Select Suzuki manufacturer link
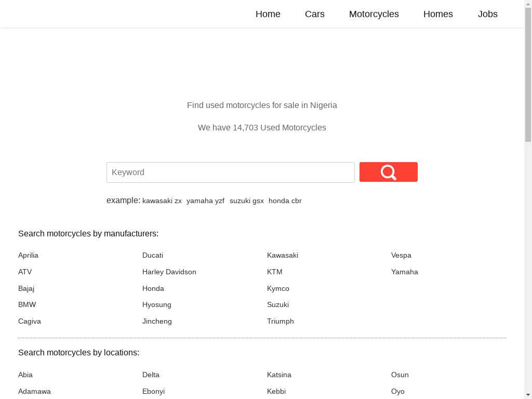The height and width of the screenshot is (399, 532). point(278,304)
